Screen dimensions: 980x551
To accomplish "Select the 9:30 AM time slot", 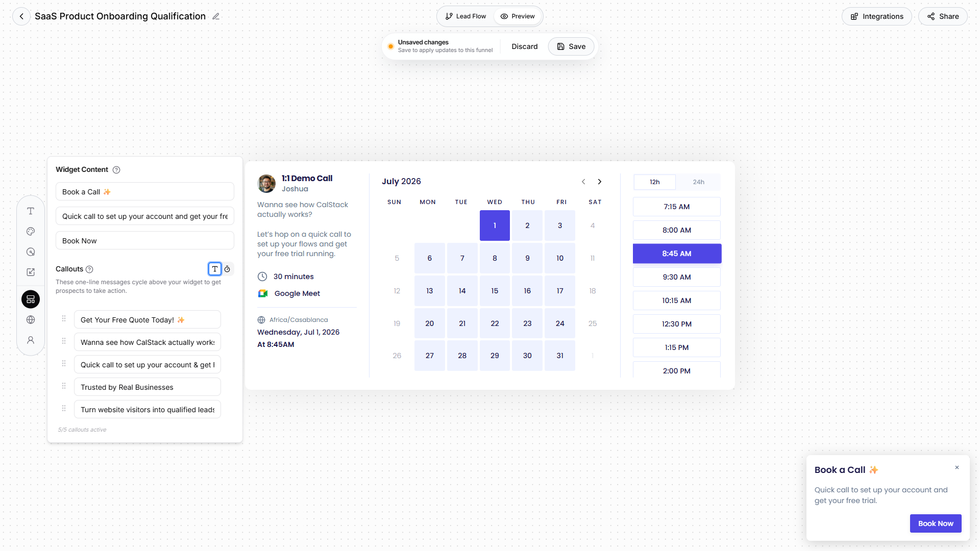I will (677, 277).
